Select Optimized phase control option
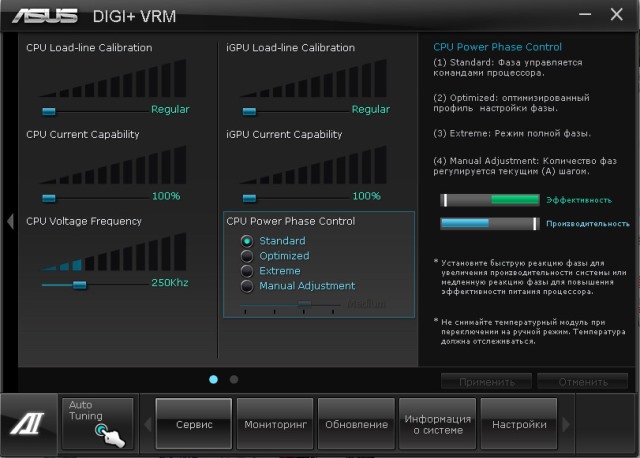640x458 pixels. (x=247, y=256)
